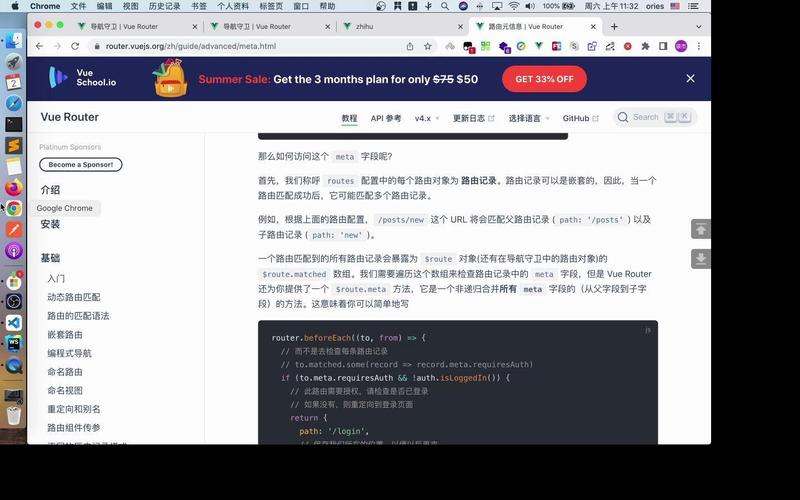Screen dimensions: 800x500
Task: Open a new tab with the plus button
Action: pos(614,27)
